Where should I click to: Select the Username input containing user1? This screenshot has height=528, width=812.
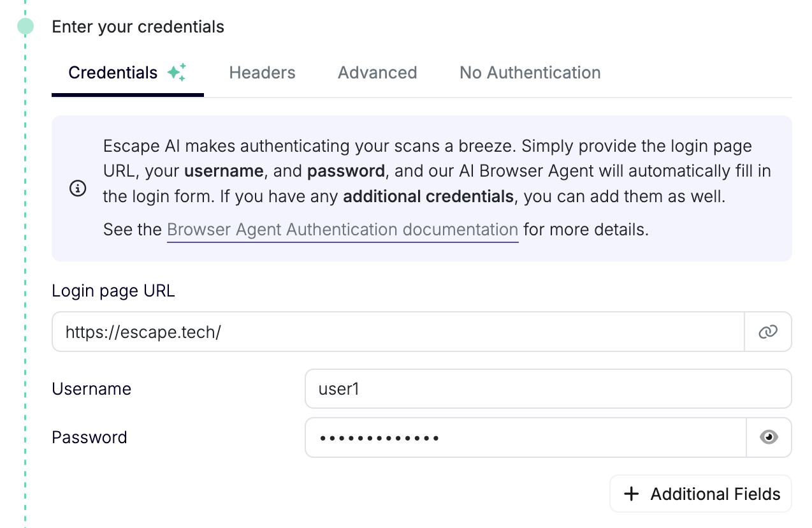548,388
